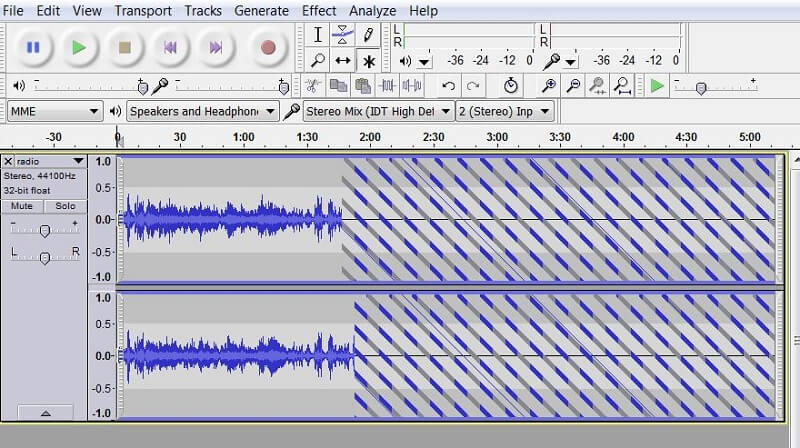Click the Zoom In magnifier

(x=549, y=86)
